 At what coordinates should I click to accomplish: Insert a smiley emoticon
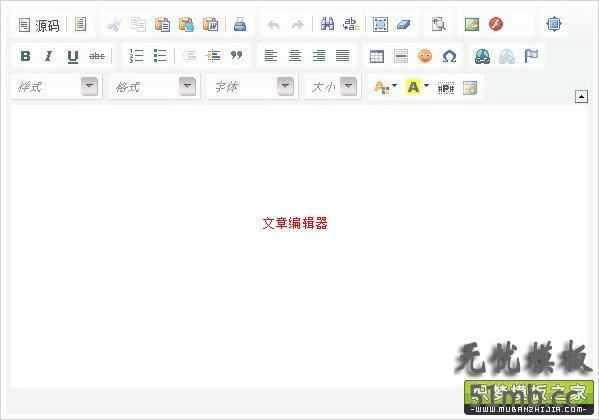coord(425,56)
